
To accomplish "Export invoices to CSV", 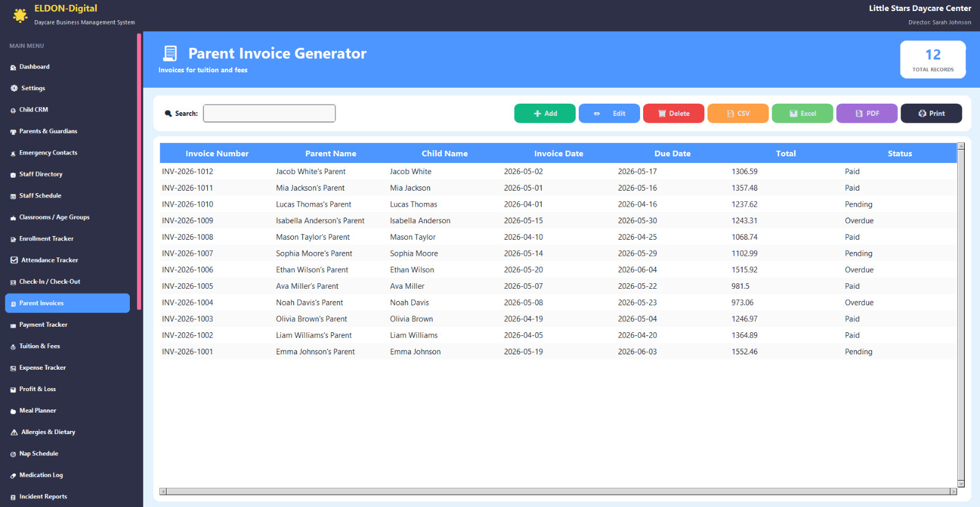I will (738, 113).
